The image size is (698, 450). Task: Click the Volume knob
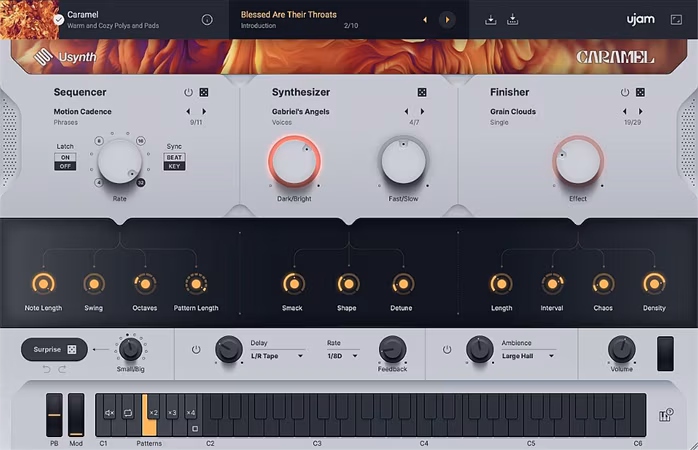pos(621,349)
